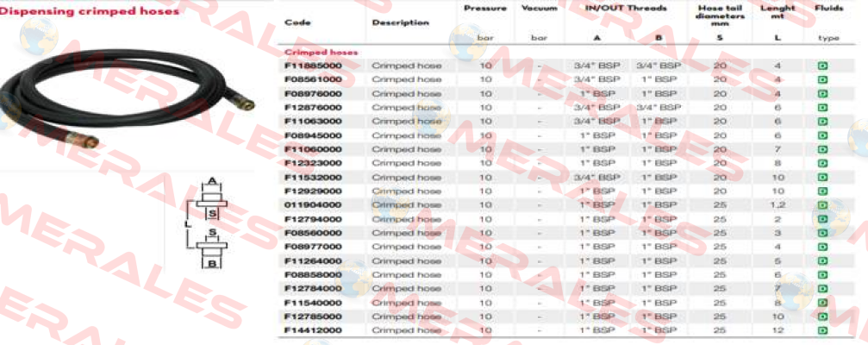Select product code F11063000
The height and width of the screenshot is (345, 868).
tap(313, 122)
